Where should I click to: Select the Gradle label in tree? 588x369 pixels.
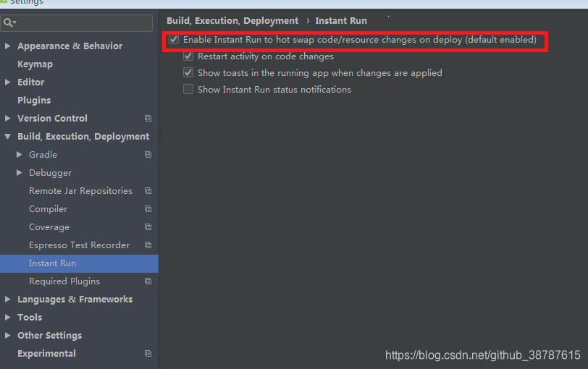43,155
